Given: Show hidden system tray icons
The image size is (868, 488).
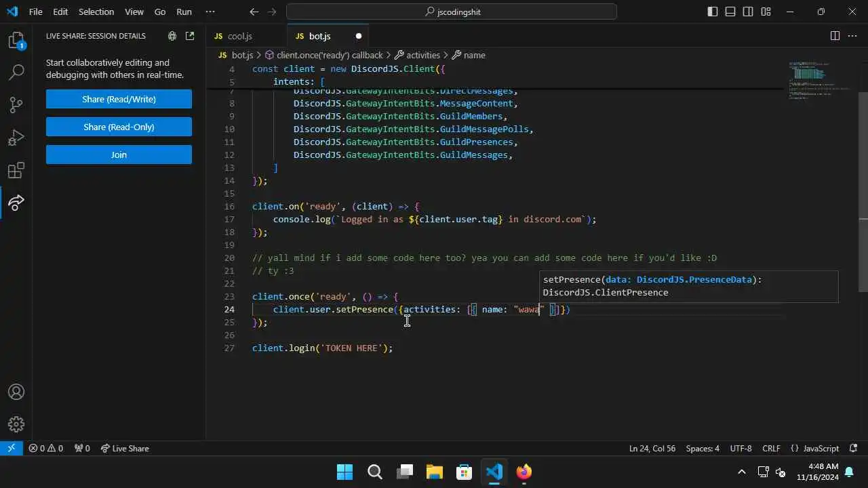Looking at the screenshot, I should [x=742, y=472].
